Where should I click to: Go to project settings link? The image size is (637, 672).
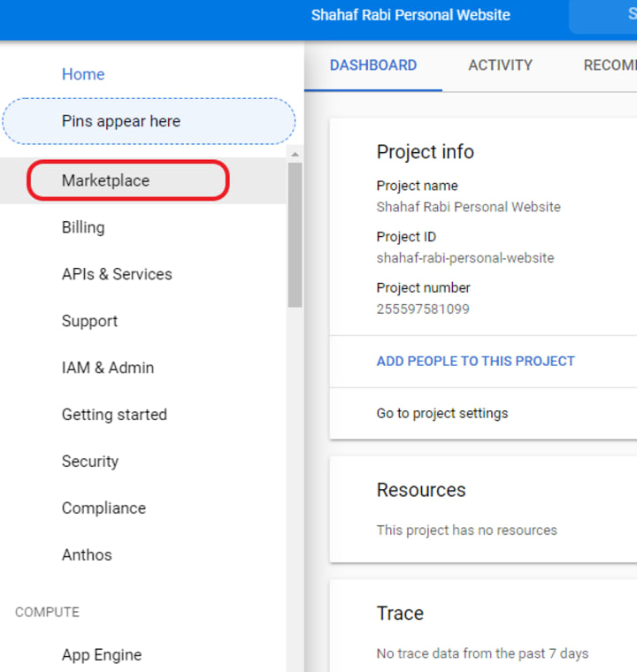[x=441, y=413]
